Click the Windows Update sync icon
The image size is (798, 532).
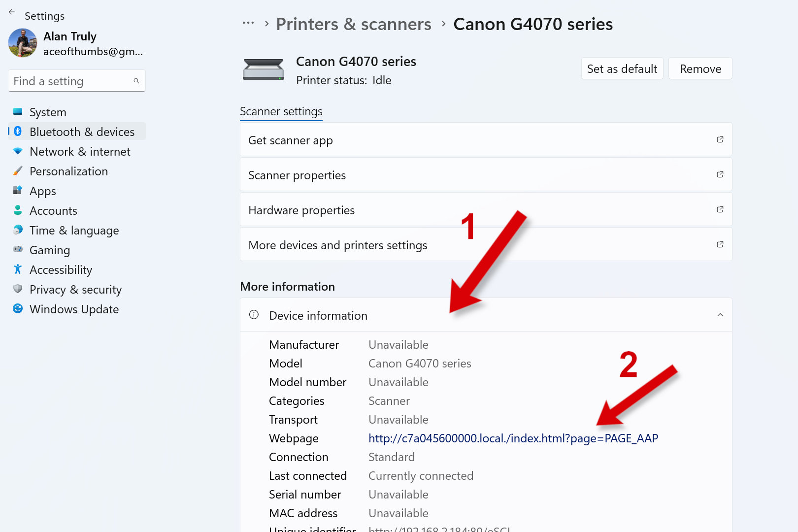[18, 308]
